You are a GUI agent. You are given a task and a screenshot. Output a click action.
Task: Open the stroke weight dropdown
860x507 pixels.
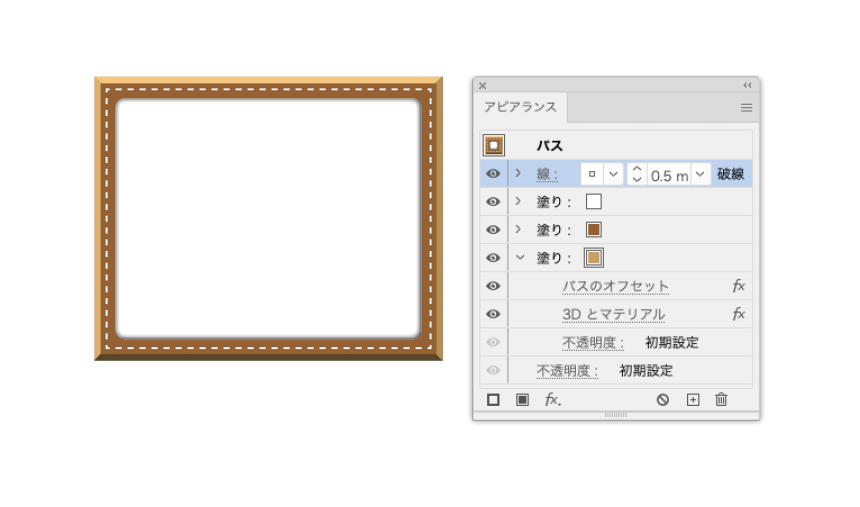700,174
